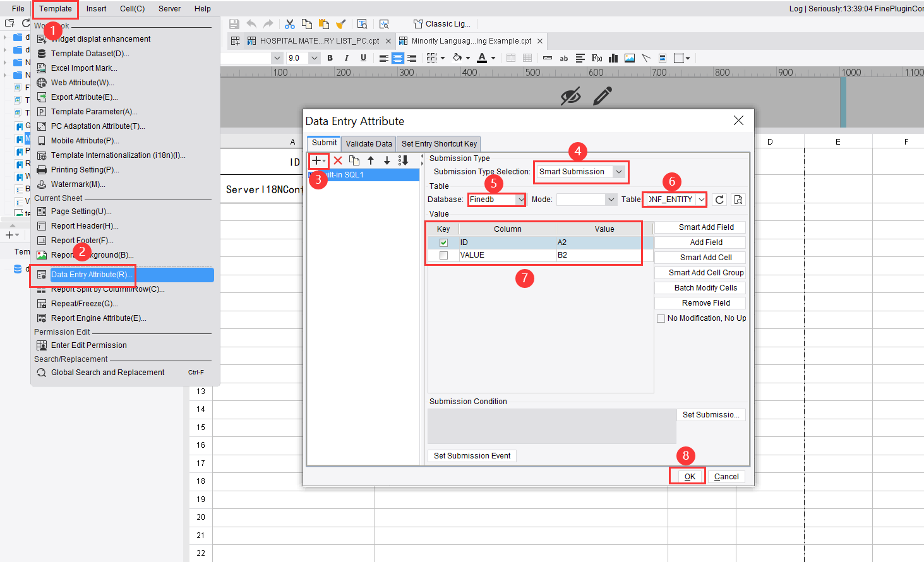Image resolution: width=924 pixels, height=562 pixels.
Task: Refresh the table list beside CONF_ENTITY
Action: click(719, 199)
